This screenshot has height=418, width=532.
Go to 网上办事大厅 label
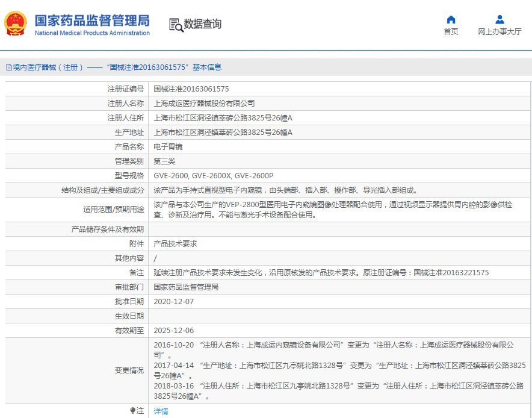pyautogui.click(x=500, y=32)
